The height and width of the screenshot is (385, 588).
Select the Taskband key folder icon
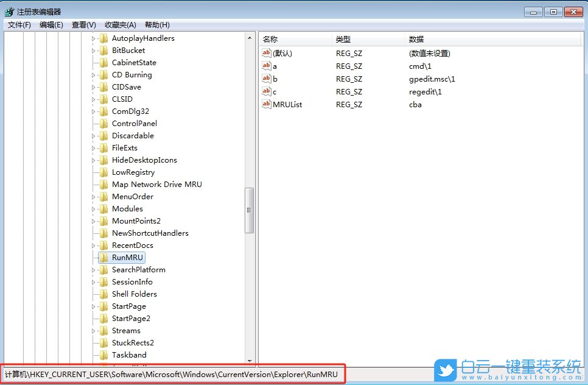[x=103, y=355]
